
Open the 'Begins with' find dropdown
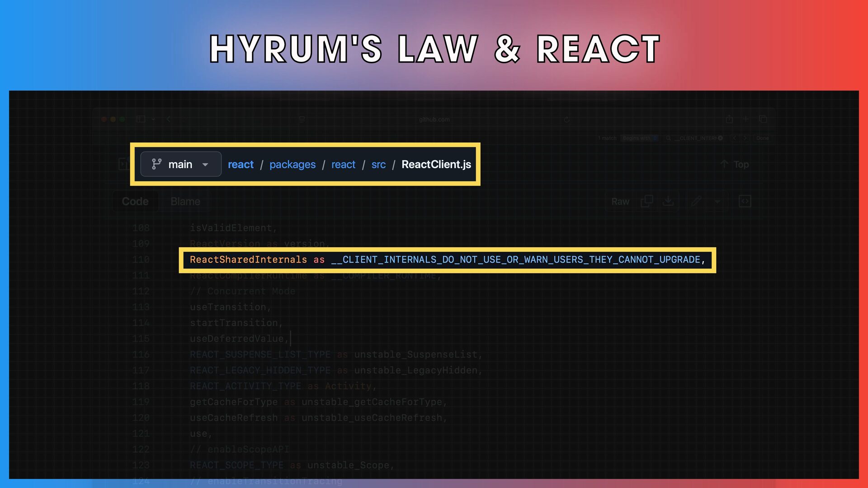point(639,138)
